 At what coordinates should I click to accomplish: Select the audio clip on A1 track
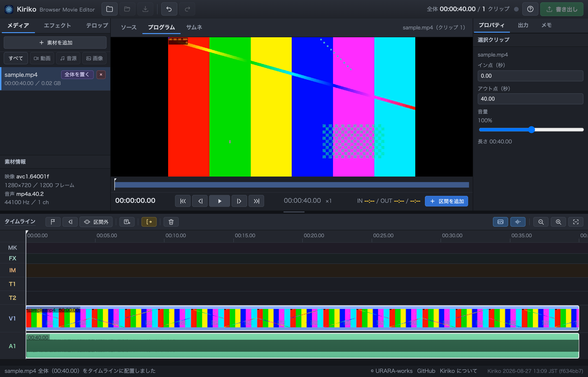[302, 346]
